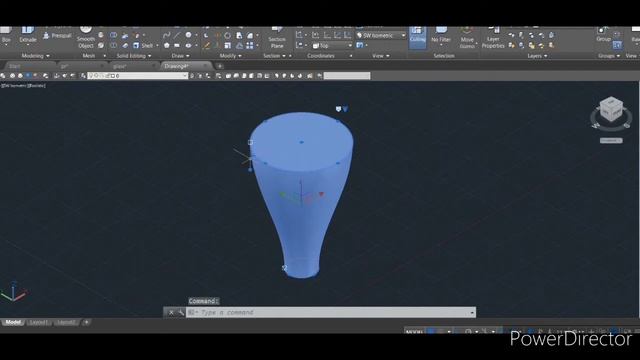Image resolution: width=640 pixels, height=360 pixels.
Task: Select the polygon draw tool
Action: point(167,45)
